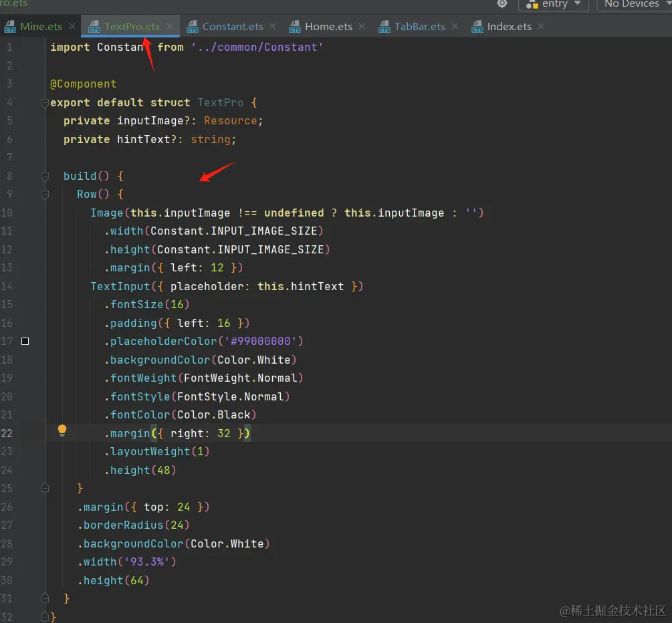
Task: Open the No Devices selector dropdown
Action: click(x=636, y=4)
